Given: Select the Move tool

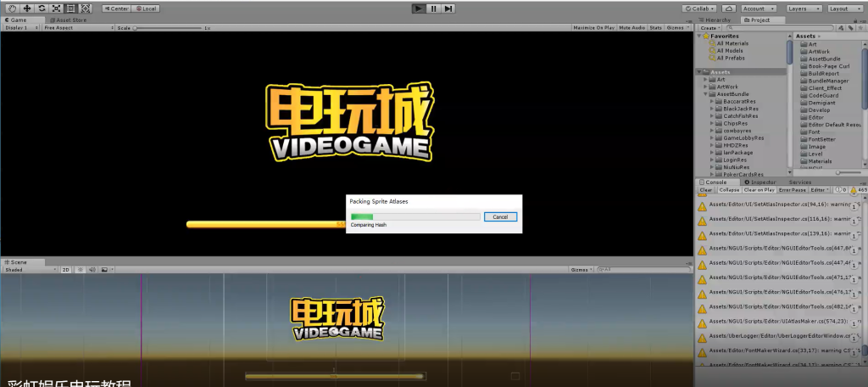Looking at the screenshot, I should pyautogui.click(x=26, y=8).
